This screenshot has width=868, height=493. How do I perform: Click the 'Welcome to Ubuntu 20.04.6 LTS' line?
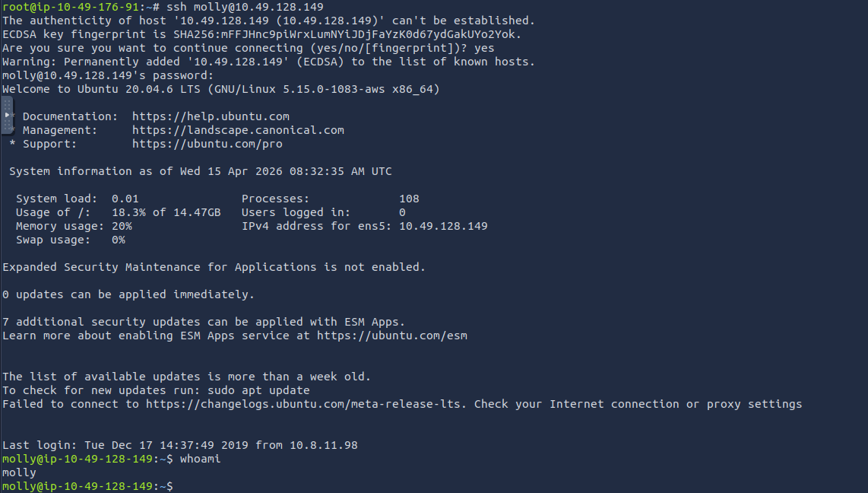[220, 89]
